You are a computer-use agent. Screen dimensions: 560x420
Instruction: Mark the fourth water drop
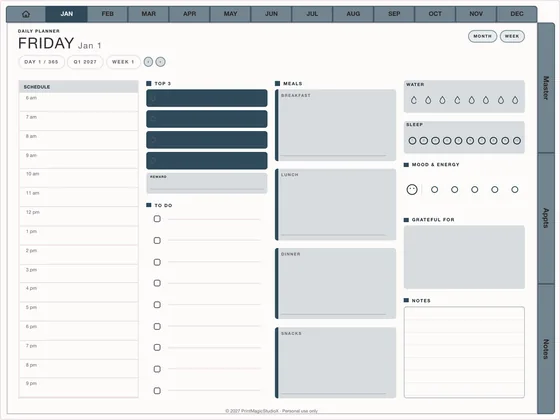[457, 100]
